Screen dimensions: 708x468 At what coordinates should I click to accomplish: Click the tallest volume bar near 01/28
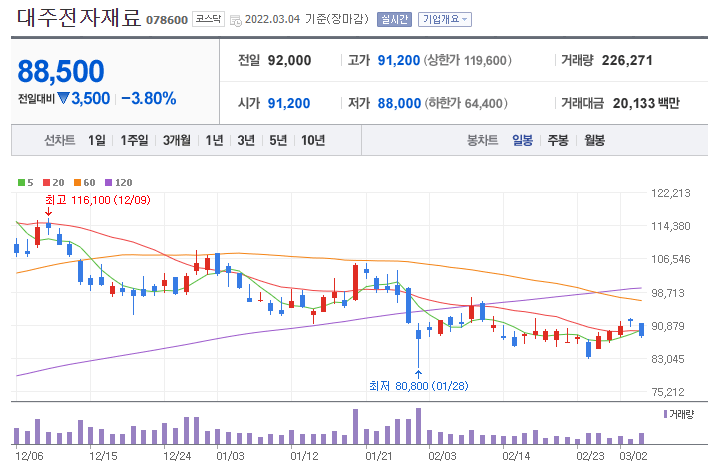point(418,426)
